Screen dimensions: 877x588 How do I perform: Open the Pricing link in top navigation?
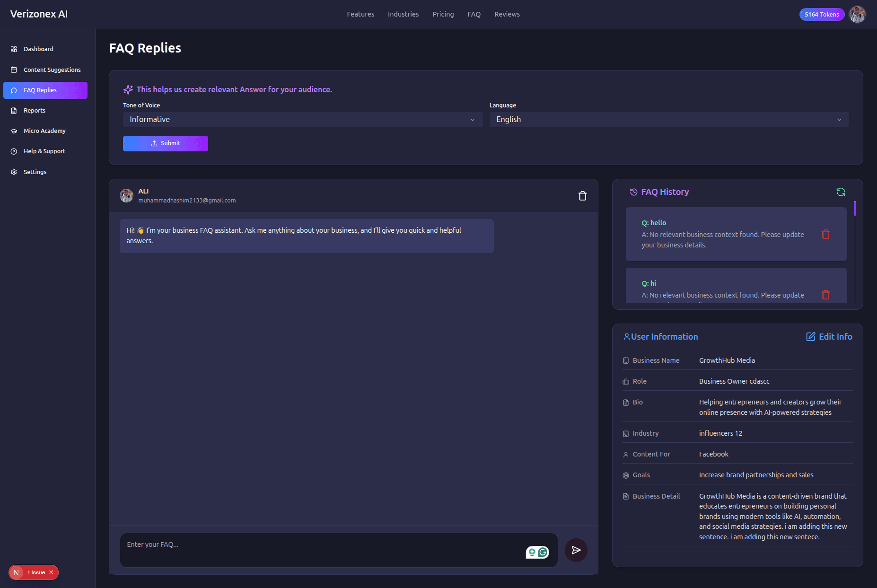pos(443,14)
